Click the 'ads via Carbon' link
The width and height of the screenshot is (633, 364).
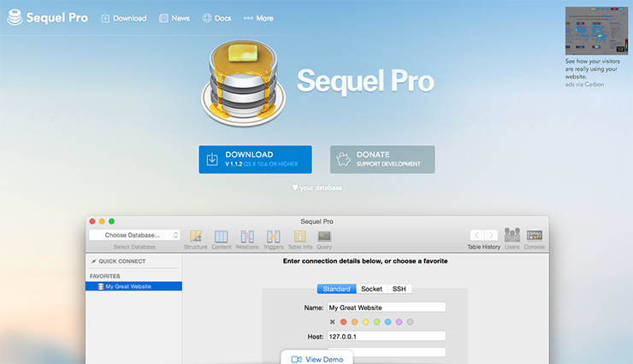pyautogui.click(x=584, y=85)
